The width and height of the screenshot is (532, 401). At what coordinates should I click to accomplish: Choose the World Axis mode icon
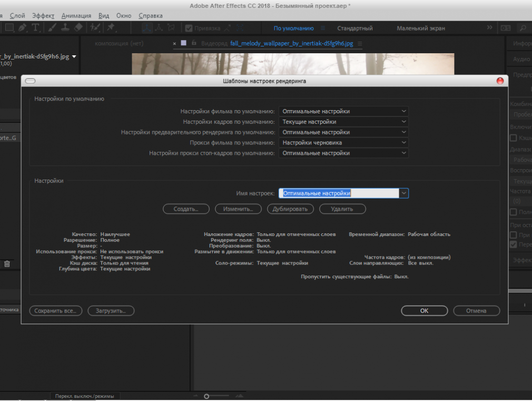pos(159,28)
